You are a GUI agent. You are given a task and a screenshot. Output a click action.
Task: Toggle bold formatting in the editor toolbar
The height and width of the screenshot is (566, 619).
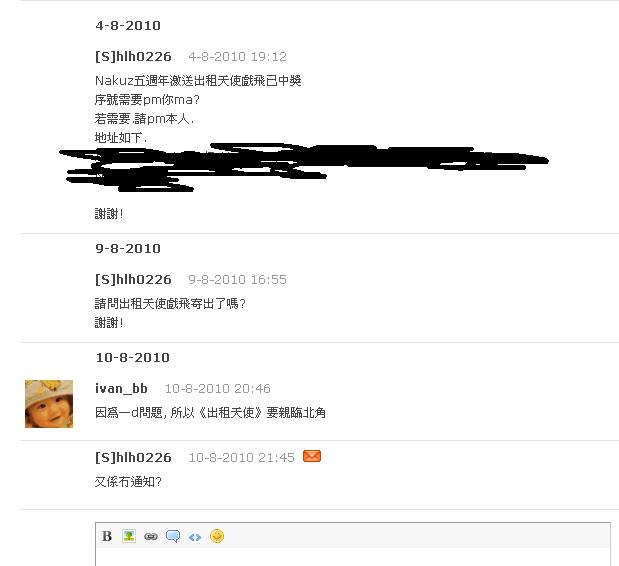pyautogui.click(x=107, y=536)
